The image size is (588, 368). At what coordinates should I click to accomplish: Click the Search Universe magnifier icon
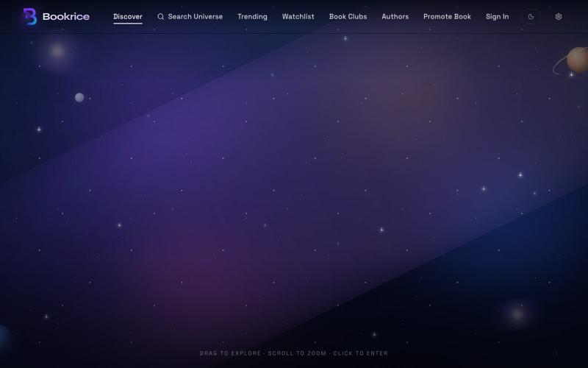pyautogui.click(x=160, y=16)
